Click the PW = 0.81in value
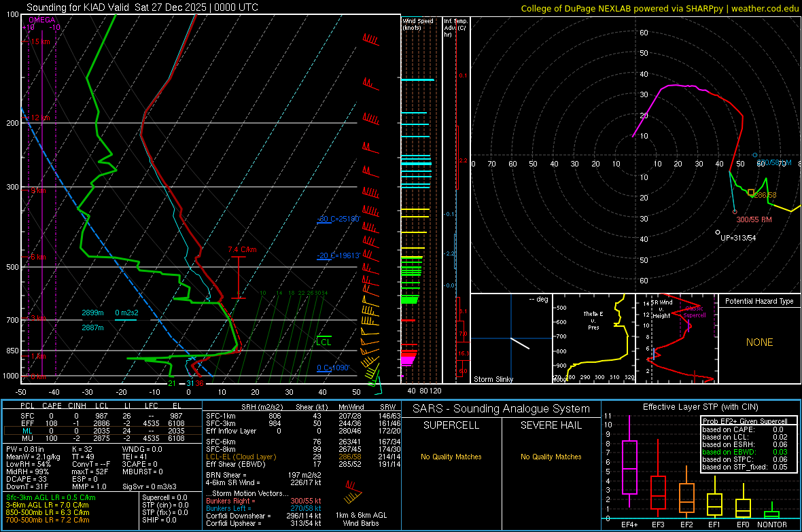The image size is (802, 532). [x=25, y=449]
